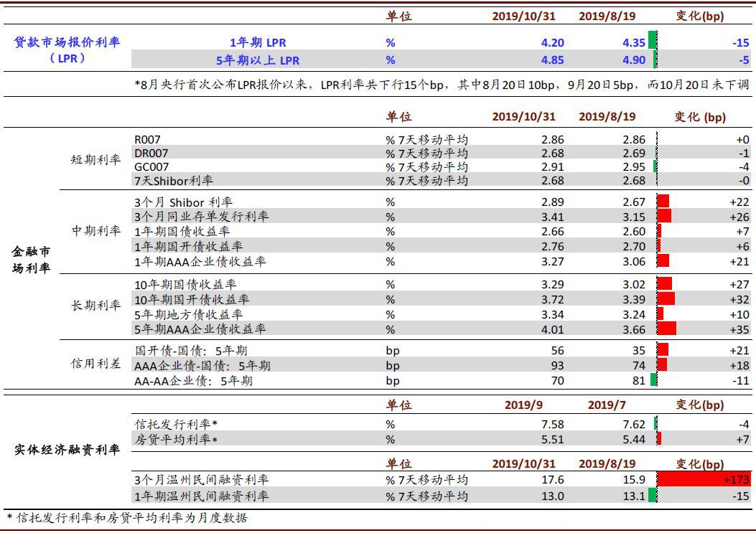Select the 信托发行利率* row label
The width and height of the screenshot is (756, 533).
176,424
